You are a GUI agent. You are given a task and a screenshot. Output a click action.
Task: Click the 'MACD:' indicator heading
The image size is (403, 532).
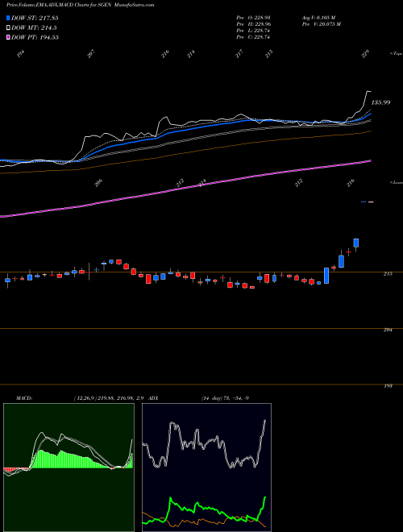pyautogui.click(x=24, y=398)
